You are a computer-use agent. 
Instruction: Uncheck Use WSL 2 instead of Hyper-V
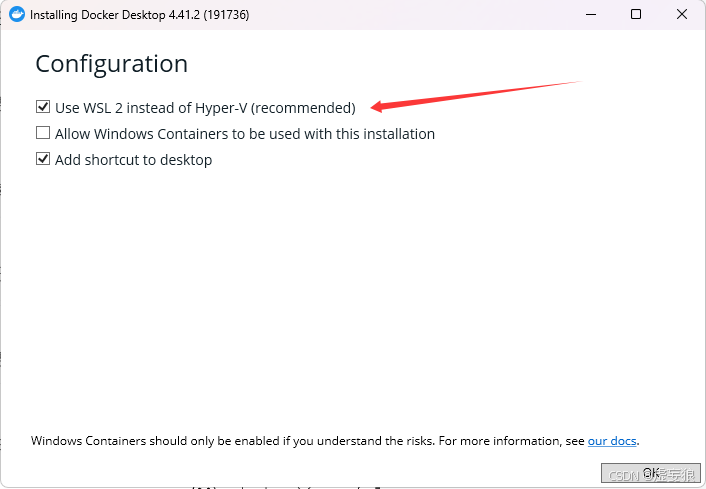pos(43,107)
